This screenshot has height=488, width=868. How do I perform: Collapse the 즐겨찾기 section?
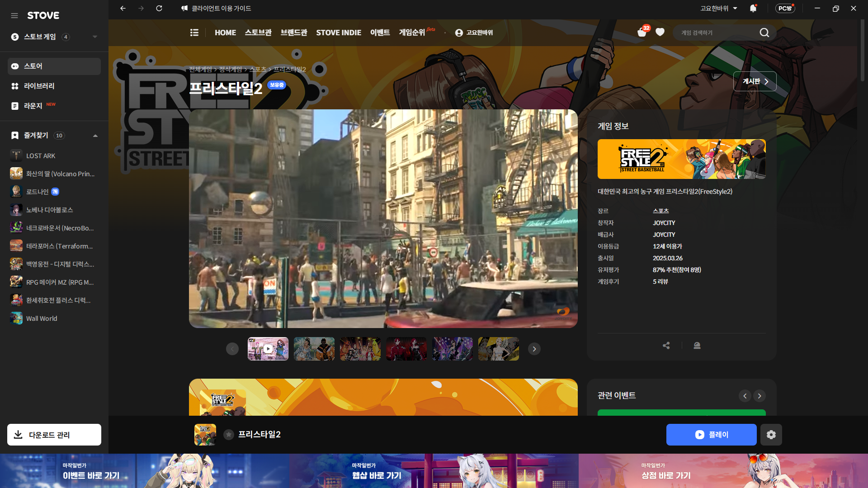tap(95, 136)
